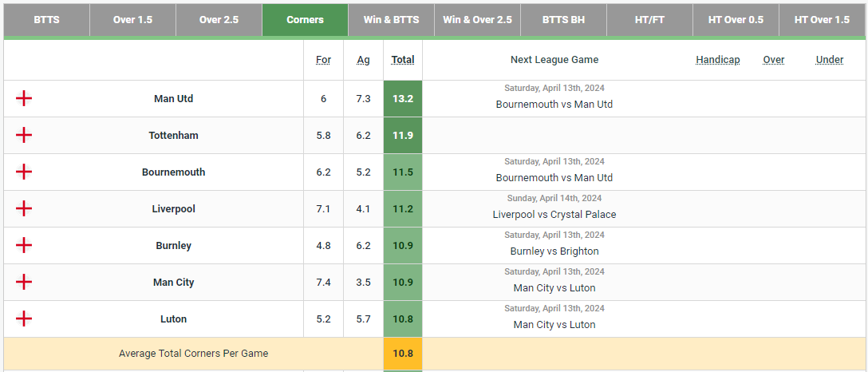This screenshot has height=372, width=868.
Task: Sort by the Total column header
Action: click(403, 60)
